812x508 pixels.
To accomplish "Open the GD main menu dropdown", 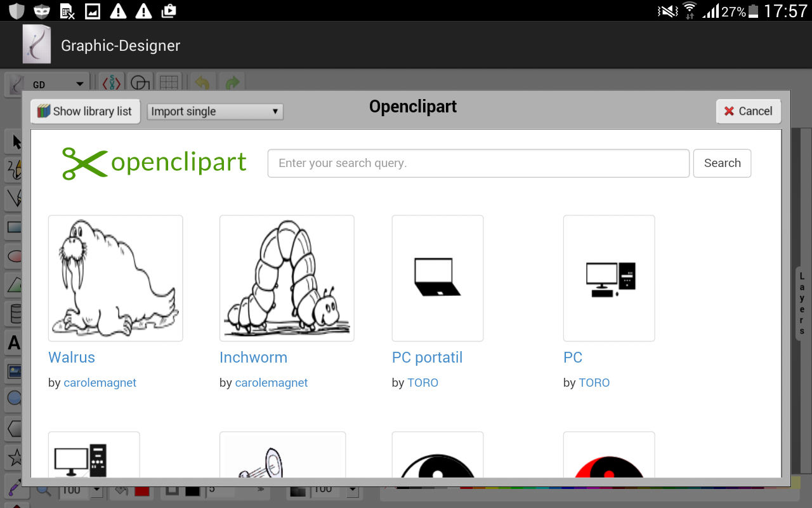I will click(48, 84).
